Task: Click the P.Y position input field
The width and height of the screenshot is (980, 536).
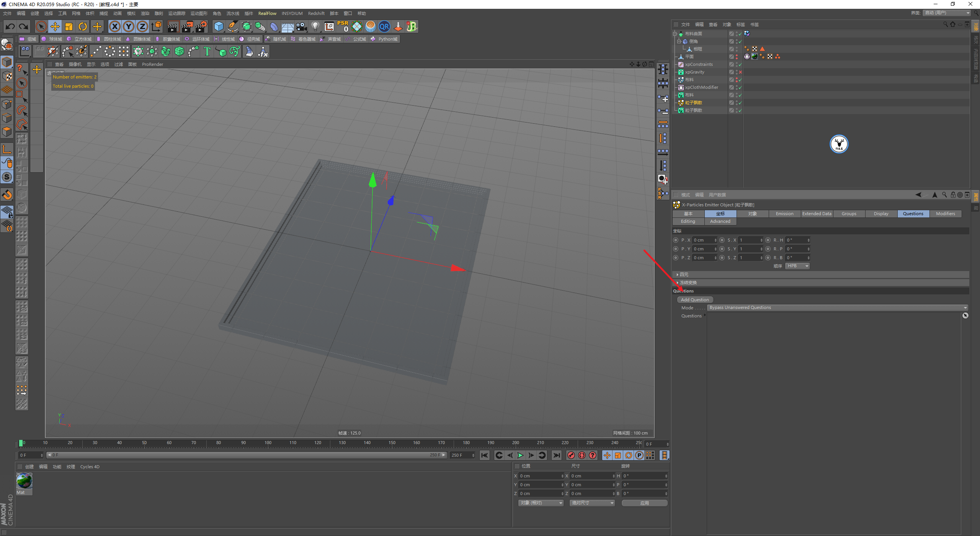Action: click(x=704, y=249)
